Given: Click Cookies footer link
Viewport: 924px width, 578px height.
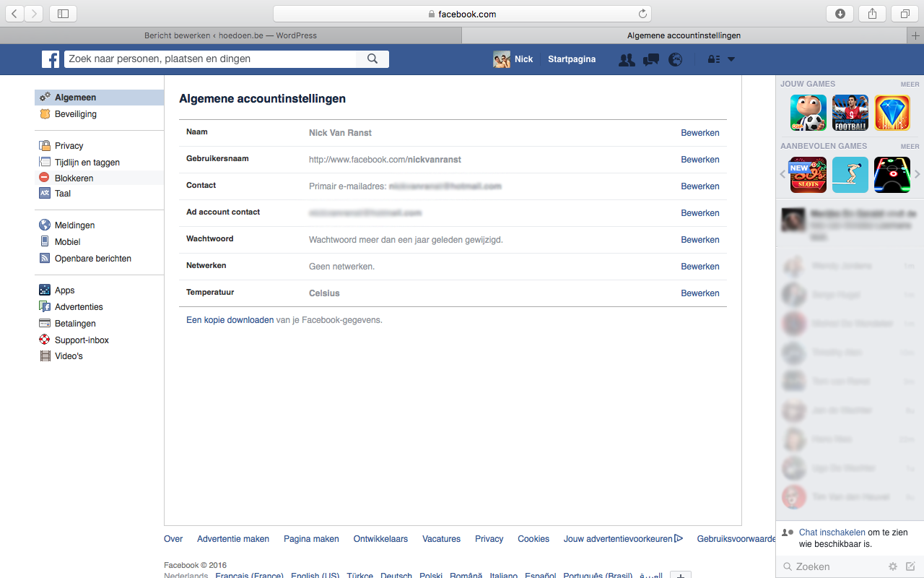Looking at the screenshot, I should pyautogui.click(x=533, y=539).
